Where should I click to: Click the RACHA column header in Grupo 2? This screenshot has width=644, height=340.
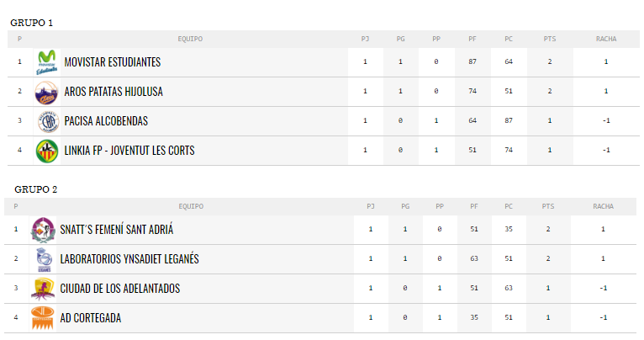603,206
